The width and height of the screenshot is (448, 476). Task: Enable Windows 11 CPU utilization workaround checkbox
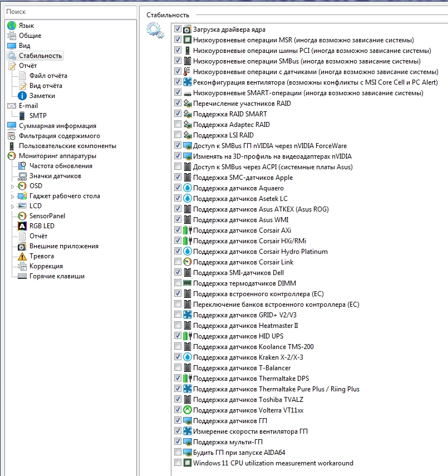click(x=178, y=463)
